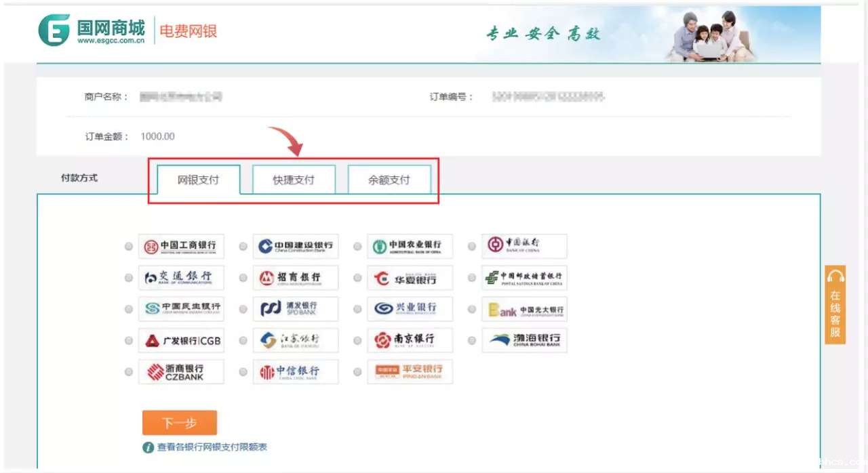This screenshot has height=473, width=868.
Task: Select the Huaxia Bank radio button
Action: point(357,279)
